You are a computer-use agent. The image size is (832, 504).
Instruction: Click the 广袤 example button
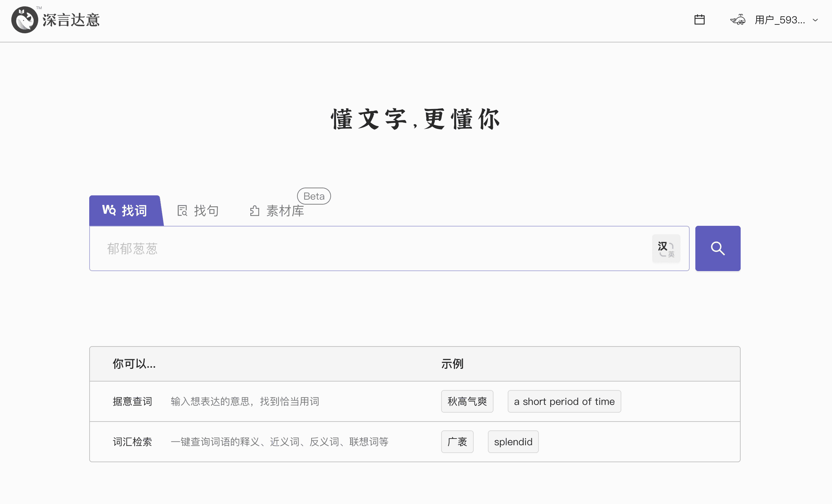[x=457, y=441]
